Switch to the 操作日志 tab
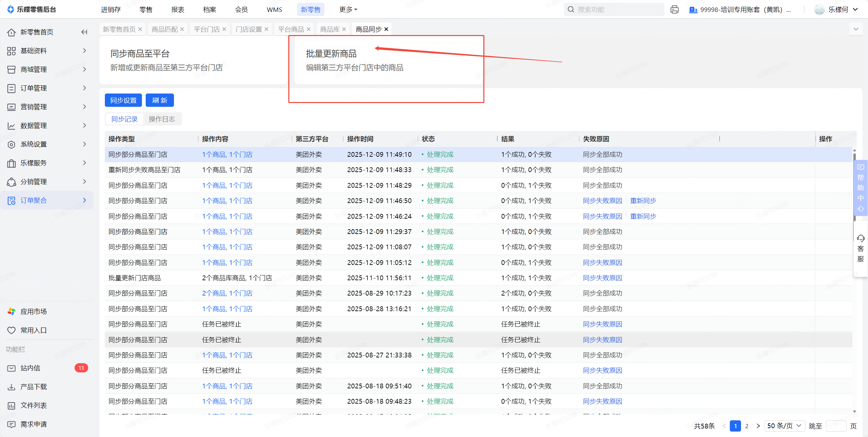The width and height of the screenshot is (868, 437). coord(162,119)
